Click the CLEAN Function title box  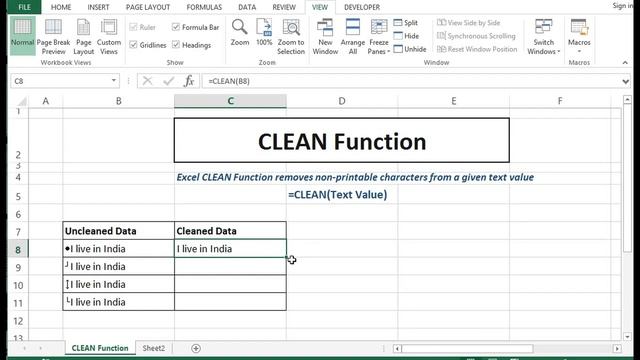click(342, 140)
